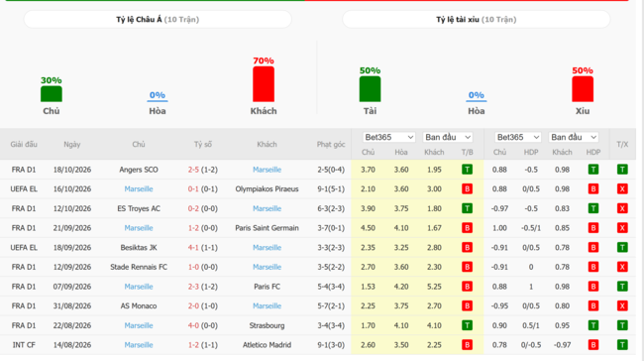
Task: Click the Paris FC team name
Action: click(x=267, y=287)
